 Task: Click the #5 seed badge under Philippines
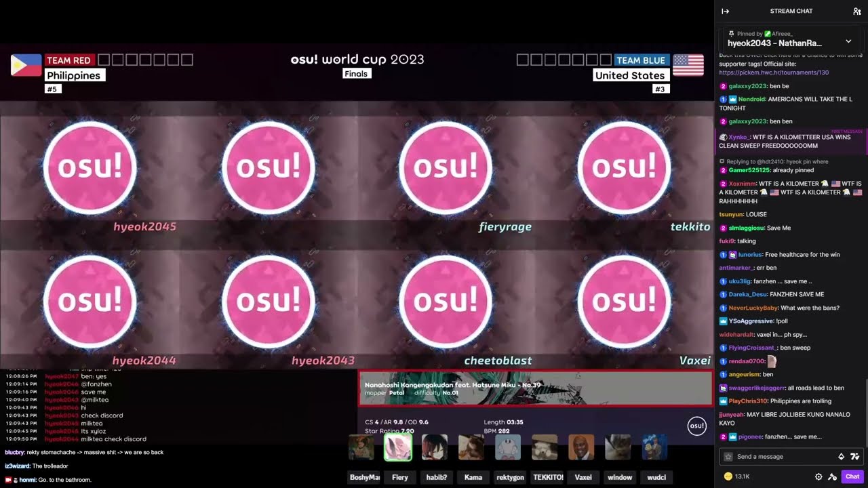pos(53,89)
